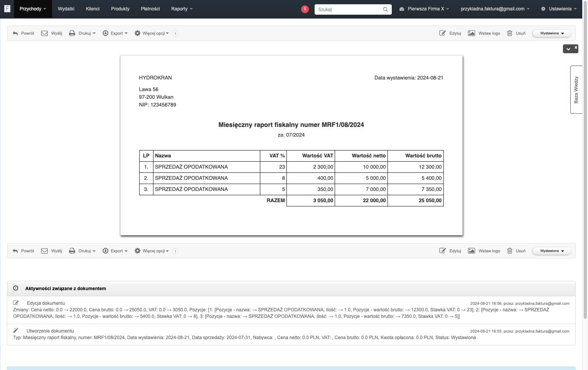
Task: Expand the Drukuj dropdown above the document
Action: tap(82, 33)
